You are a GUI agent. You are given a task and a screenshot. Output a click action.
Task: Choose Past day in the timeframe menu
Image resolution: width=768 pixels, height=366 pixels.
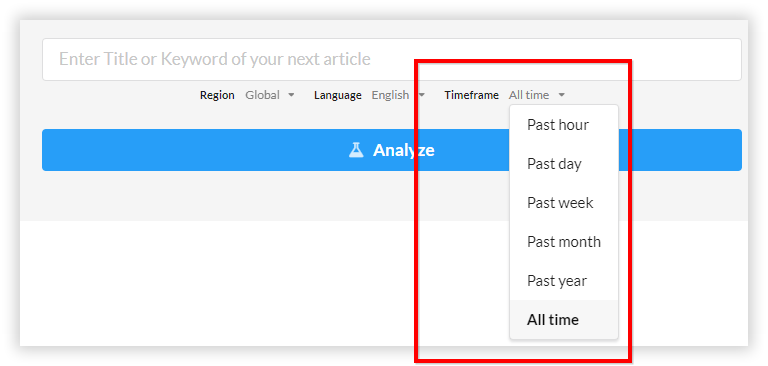coord(564,164)
